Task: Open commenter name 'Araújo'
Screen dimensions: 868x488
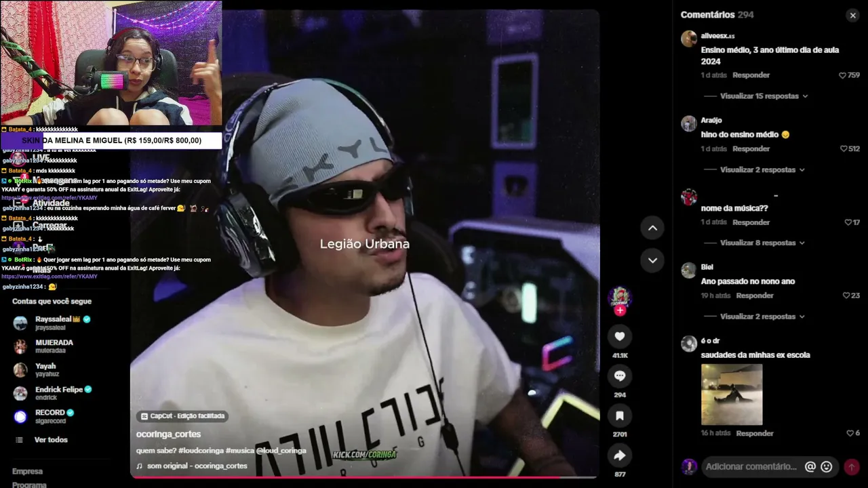Action: pos(711,121)
